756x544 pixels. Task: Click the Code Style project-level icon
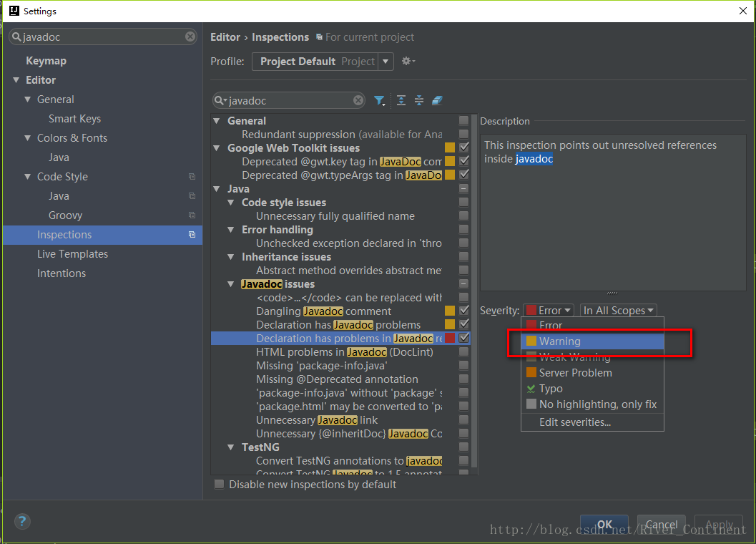[192, 177]
